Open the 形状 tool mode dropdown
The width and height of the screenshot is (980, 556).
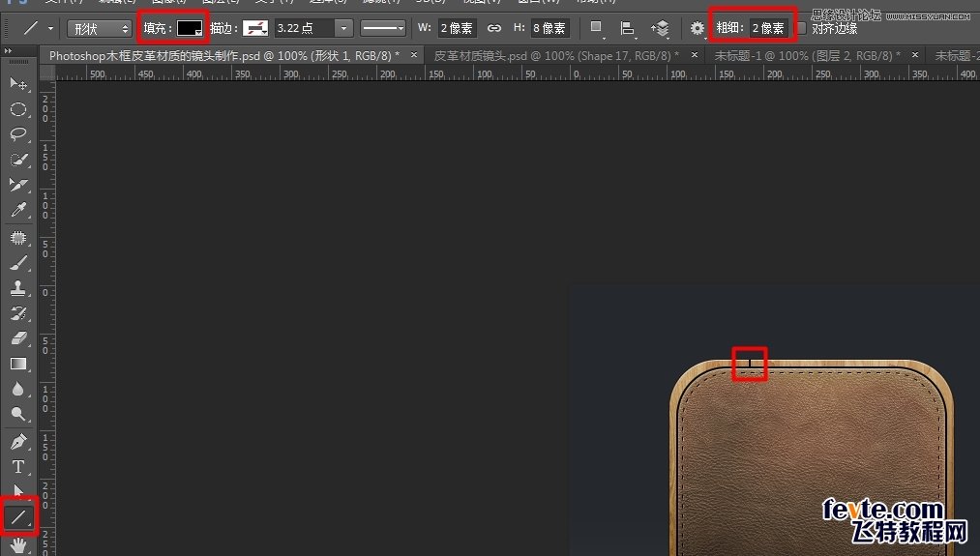tap(100, 28)
